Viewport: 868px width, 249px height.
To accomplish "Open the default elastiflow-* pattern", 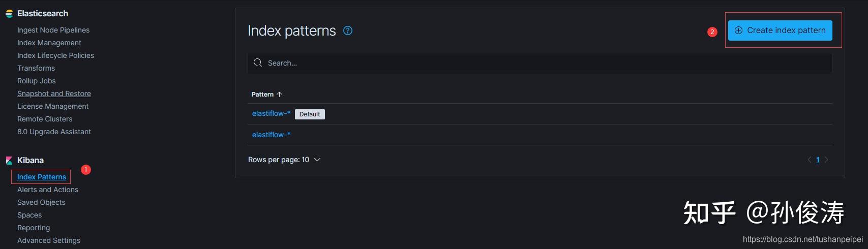I will click(271, 113).
